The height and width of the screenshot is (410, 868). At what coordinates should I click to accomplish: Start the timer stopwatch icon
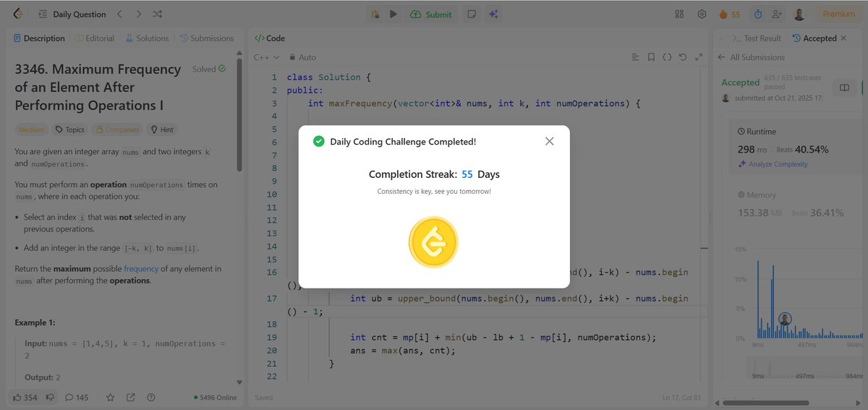tap(757, 14)
